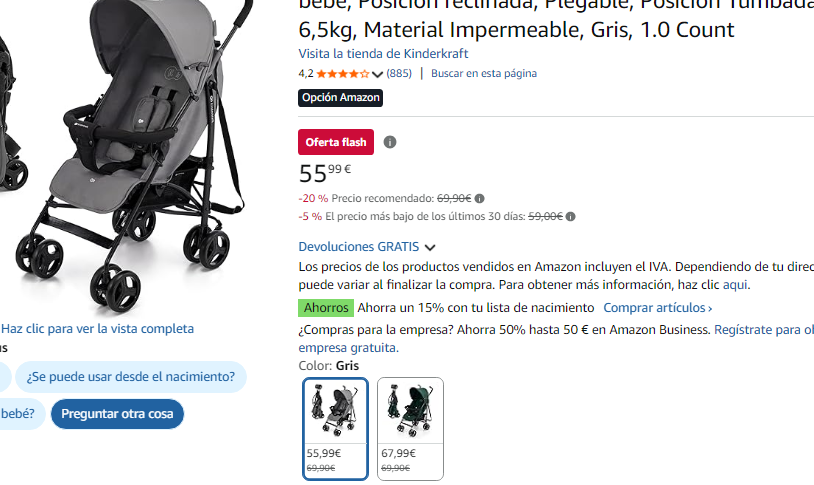Click Haz clic para ver la vista completa
Image resolution: width=814 pixels, height=485 pixels.
pos(98,329)
